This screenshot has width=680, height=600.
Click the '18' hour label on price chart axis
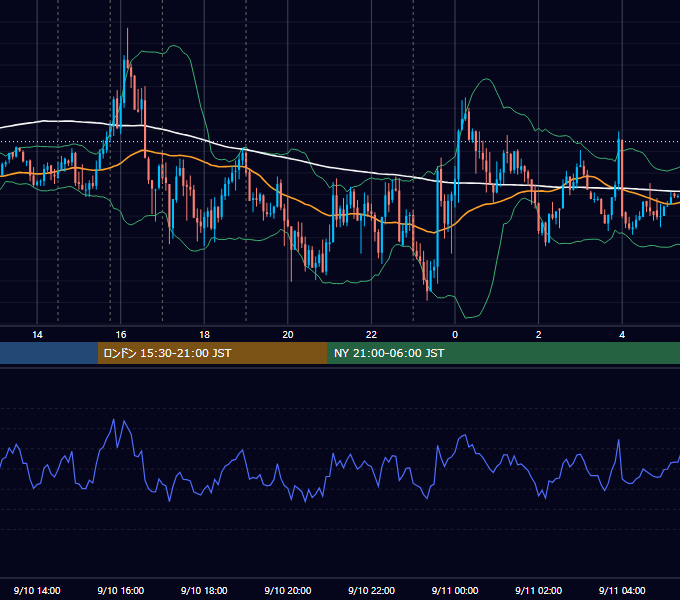(x=204, y=335)
